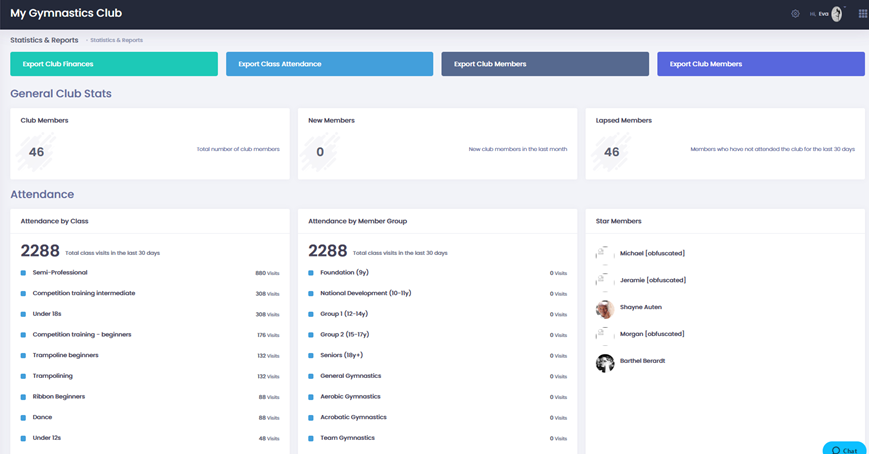Click the Semi-Professional class bullet marker
Screen dimensions: 869x454
pos(24,273)
